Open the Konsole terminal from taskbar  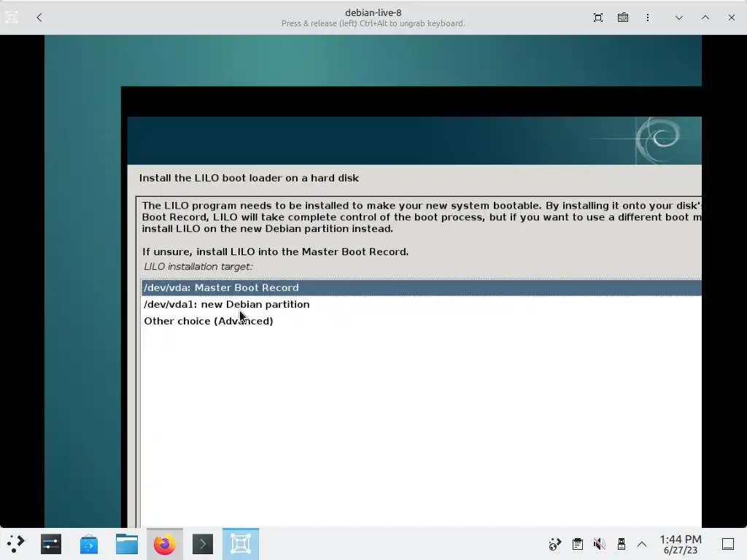(203, 544)
